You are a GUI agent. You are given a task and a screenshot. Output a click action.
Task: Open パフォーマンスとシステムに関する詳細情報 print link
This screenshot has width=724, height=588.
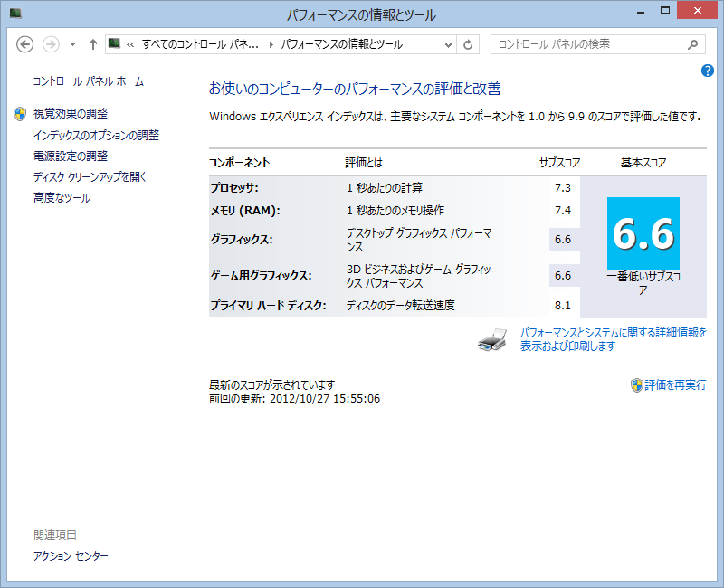614,339
